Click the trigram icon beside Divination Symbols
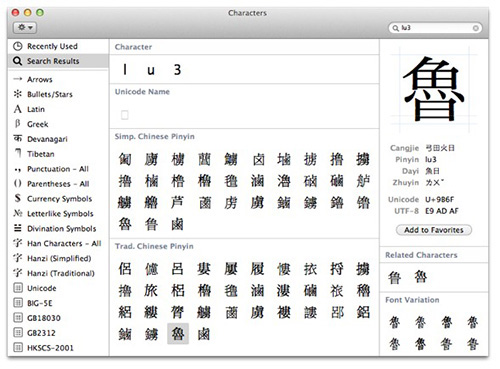Image resolution: width=500 pixels, height=369 pixels. click(x=17, y=228)
